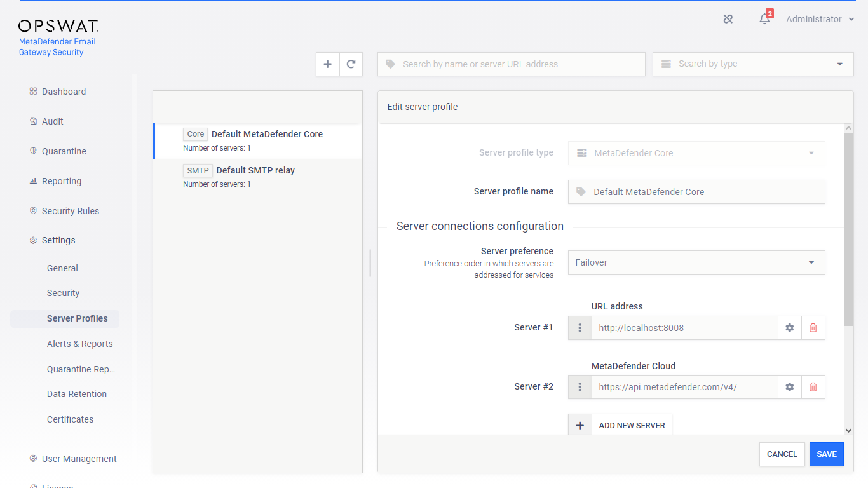Click the drag handle dots for Server #1

coord(580,328)
